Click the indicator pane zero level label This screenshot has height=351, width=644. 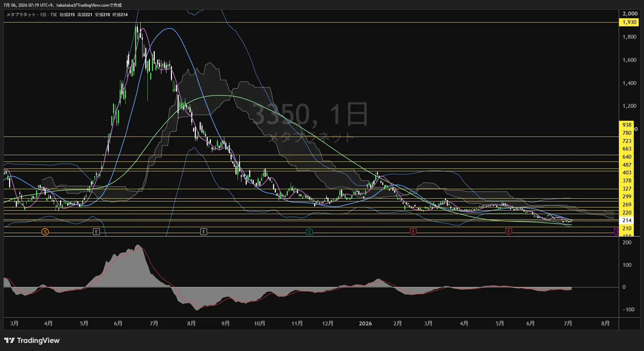[624, 287]
